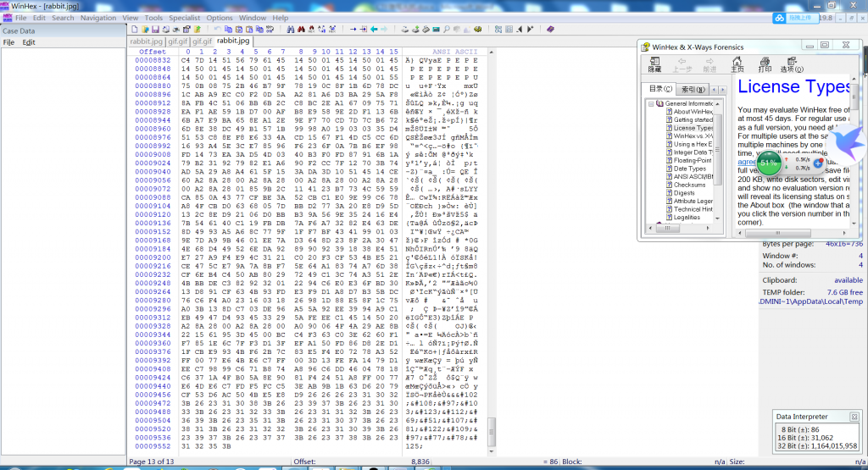Open the Options menu
The image size is (868, 470).
coord(220,18)
